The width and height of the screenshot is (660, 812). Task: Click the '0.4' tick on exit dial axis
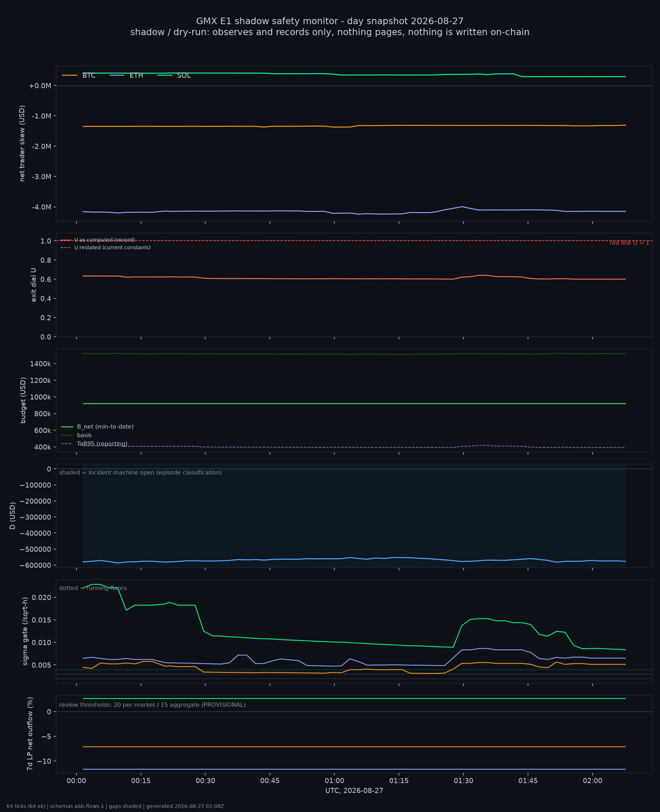(x=46, y=299)
